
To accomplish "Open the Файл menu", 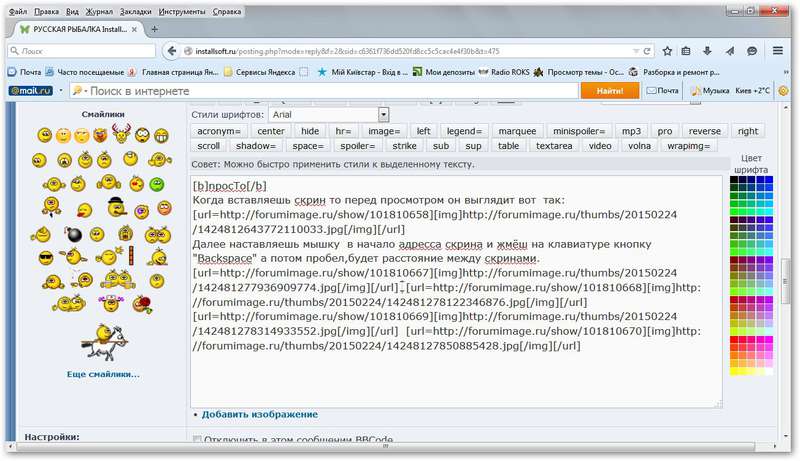I will [18, 11].
